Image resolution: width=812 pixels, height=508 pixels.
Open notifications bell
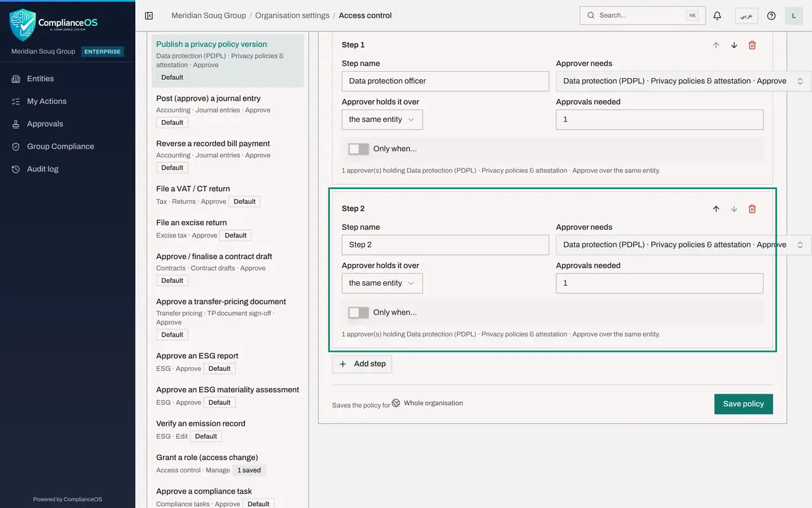click(x=717, y=15)
